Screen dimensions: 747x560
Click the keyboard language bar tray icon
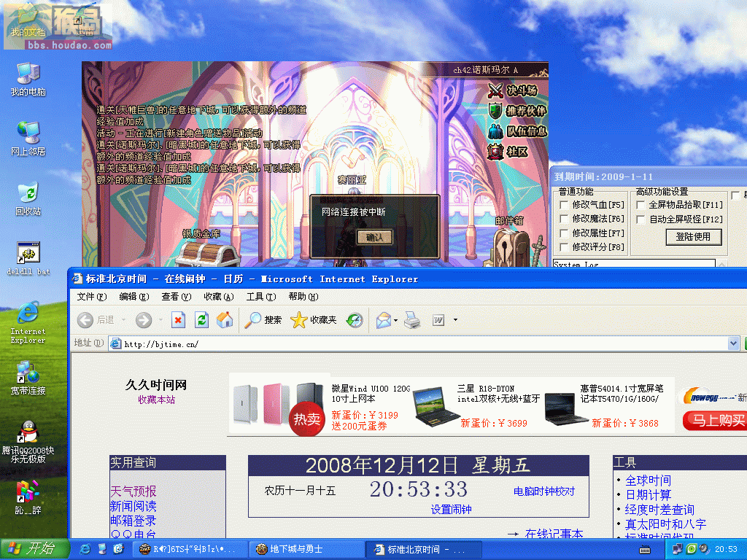pyautogui.click(x=645, y=550)
